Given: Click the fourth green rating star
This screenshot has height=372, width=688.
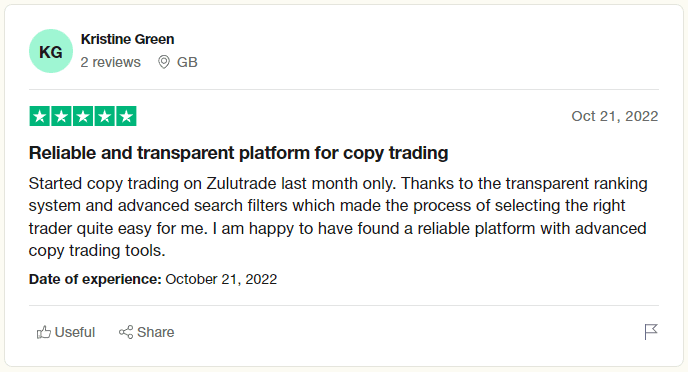Looking at the screenshot, I should (104, 116).
